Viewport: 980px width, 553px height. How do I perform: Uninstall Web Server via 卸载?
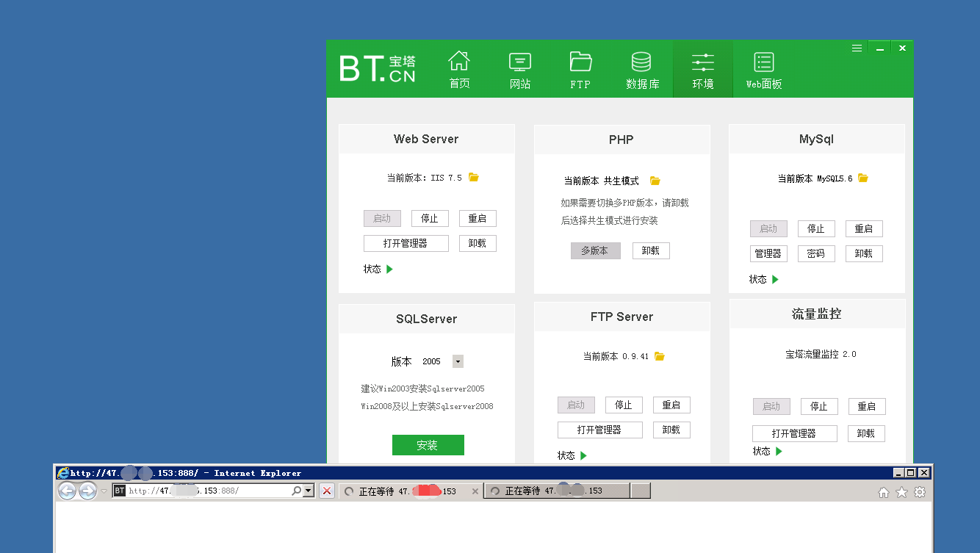[x=478, y=243]
